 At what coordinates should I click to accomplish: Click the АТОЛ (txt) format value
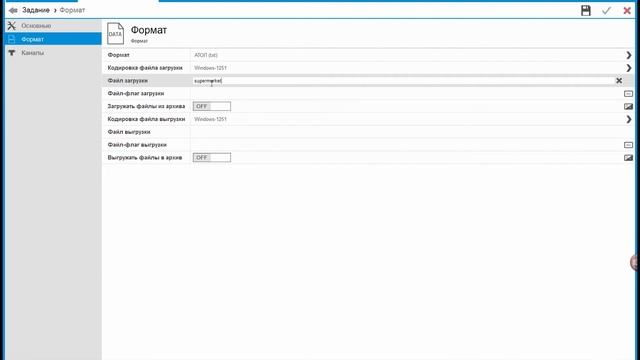206,55
